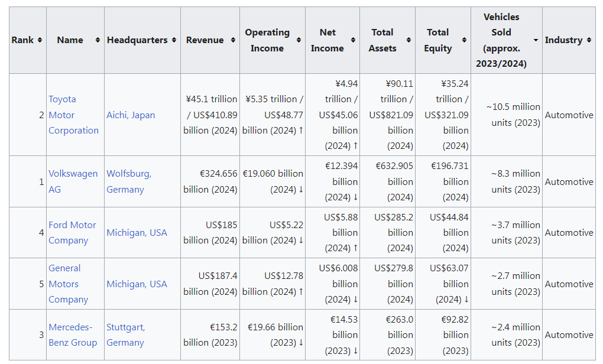
Task: Follow the Wolfsburg, Germany link
Action: click(129, 181)
